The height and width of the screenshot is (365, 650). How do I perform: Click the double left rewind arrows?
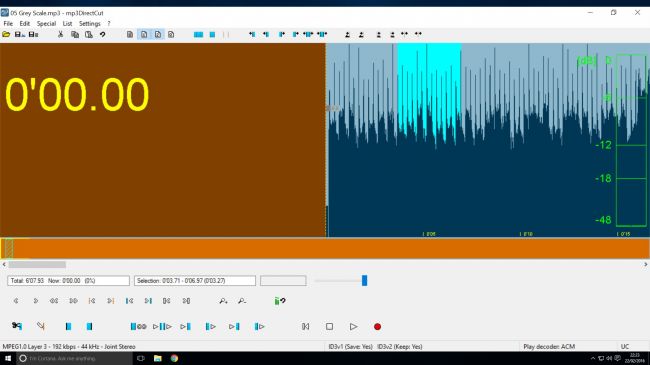(54, 301)
